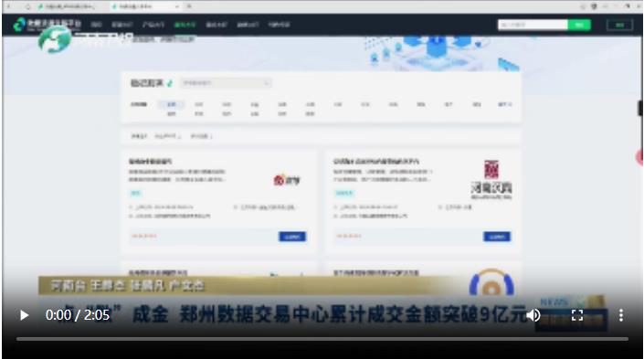Viewport: 644px width, 359px height.
Task: Expand the dropdown beside the section heading
Action: 226,83
